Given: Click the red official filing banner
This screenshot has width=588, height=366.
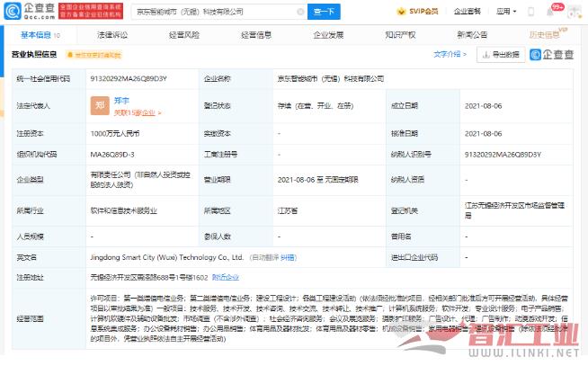Looking at the screenshot, I should 91,12.
